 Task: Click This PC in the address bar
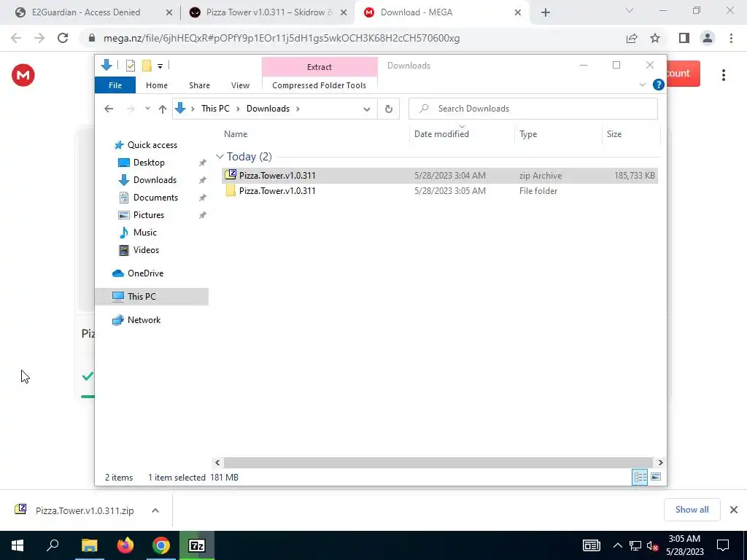pyautogui.click(x=215, y=109)
